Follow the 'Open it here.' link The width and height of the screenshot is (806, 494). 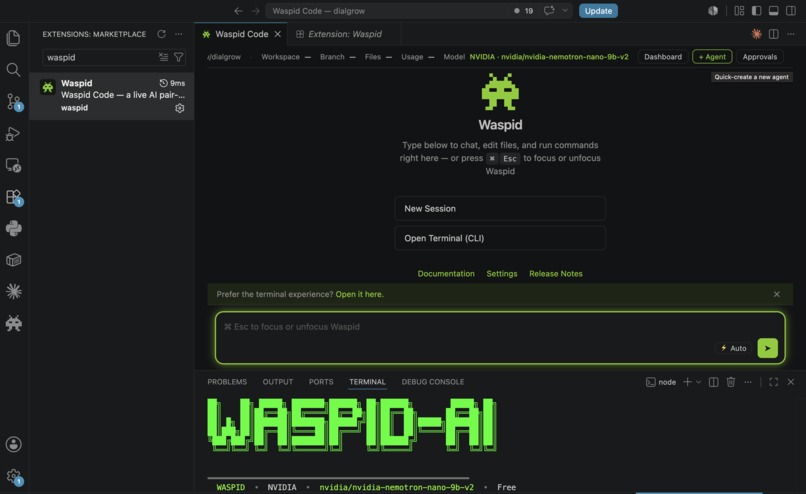pyautogui.click(x=359, y=294)
